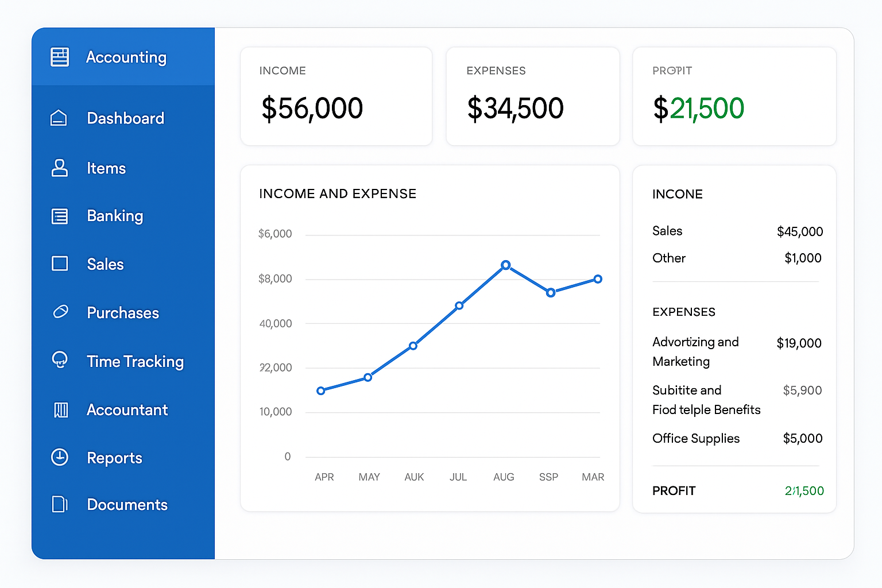Open Time Tracking page
This screenshot has width=882, height=588.
pos(135,362)
